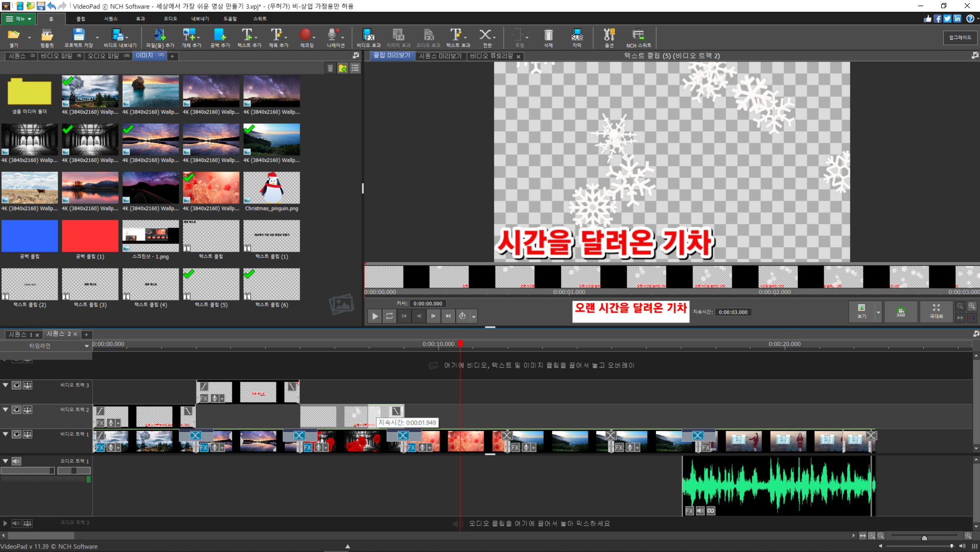This screenshot has width=980, height=552.
Task: Click the media bin new folder icon
Action: coord(343,68)
